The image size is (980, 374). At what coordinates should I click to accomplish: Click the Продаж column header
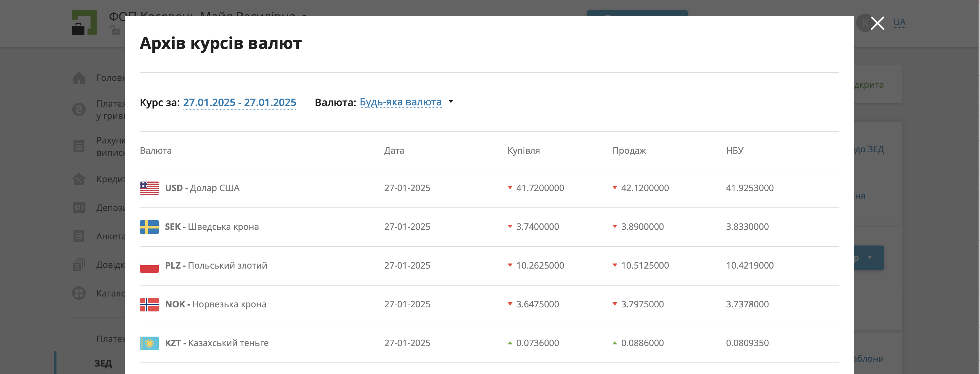pyautogui.click(x=629, y=151)
